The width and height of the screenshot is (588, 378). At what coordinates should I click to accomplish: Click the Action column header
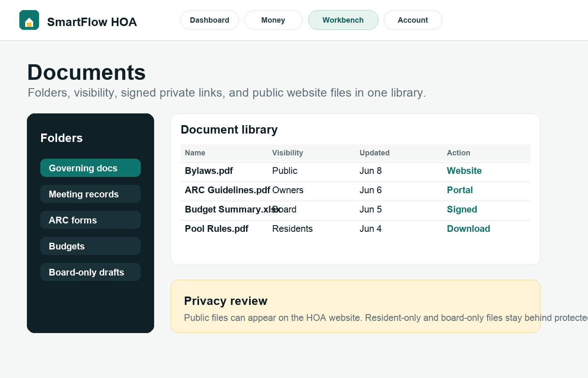coord(459,153)
